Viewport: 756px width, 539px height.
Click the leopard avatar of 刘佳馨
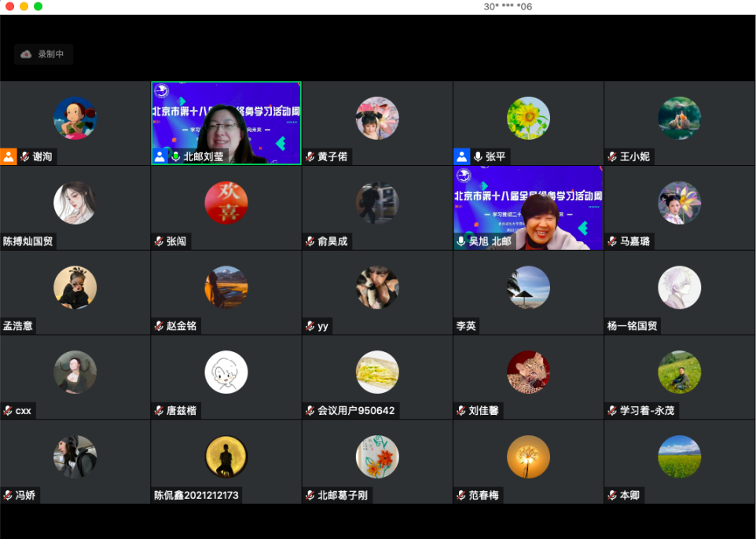(528, 372)
